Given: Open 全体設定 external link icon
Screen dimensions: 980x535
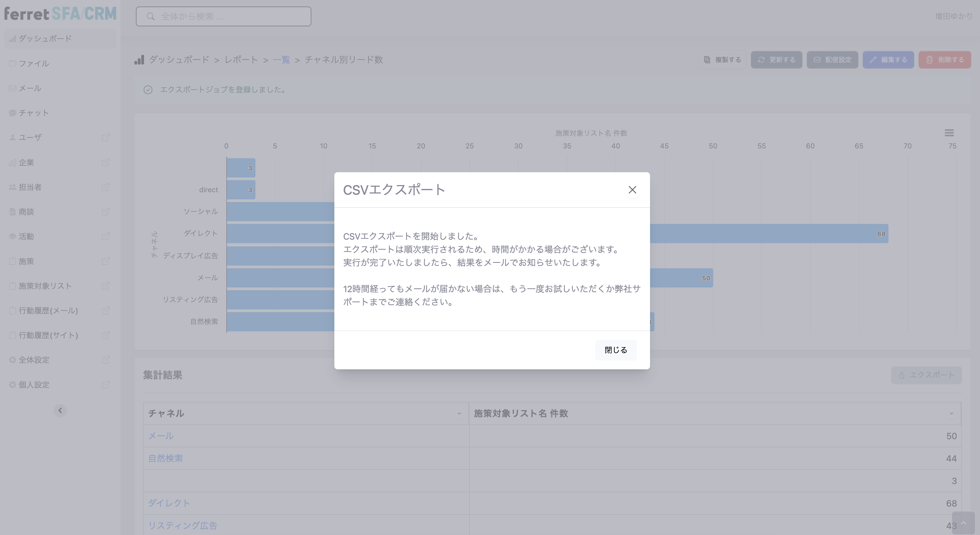Looking at the screenshot, I should pos(106,360).
